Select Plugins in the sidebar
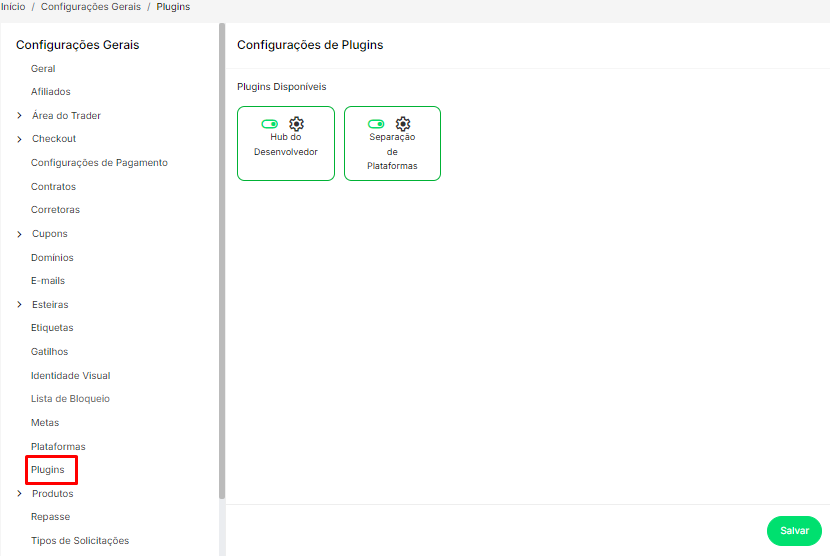 47,470
